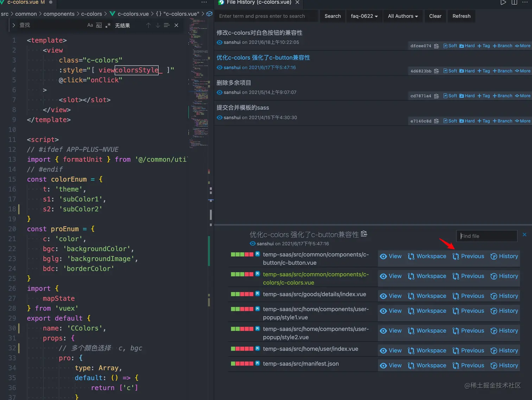Compare user-popup/style1.vue with Previous
The image size is (532, 400).
point(468,311)
